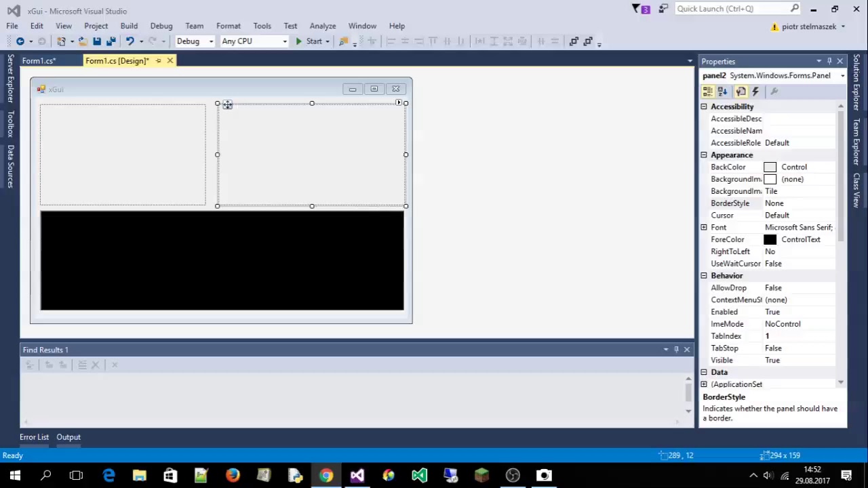Image resolution: width=868 pixels, height=488 pixels.
Task: Toggle auto-hide pin on Find Results panel
Action: pyautogui.click(x=676, y=350)
